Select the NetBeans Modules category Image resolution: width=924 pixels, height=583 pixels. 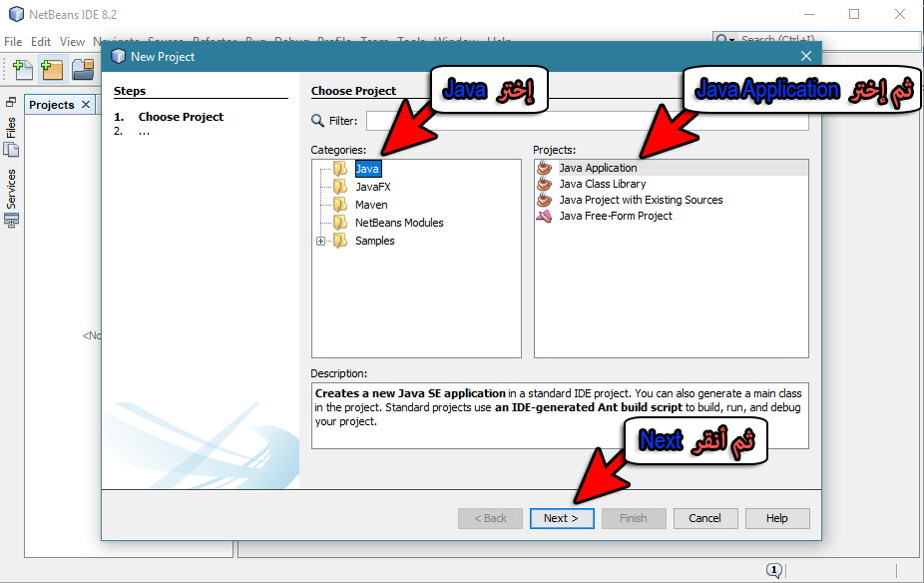coord(399,223)
